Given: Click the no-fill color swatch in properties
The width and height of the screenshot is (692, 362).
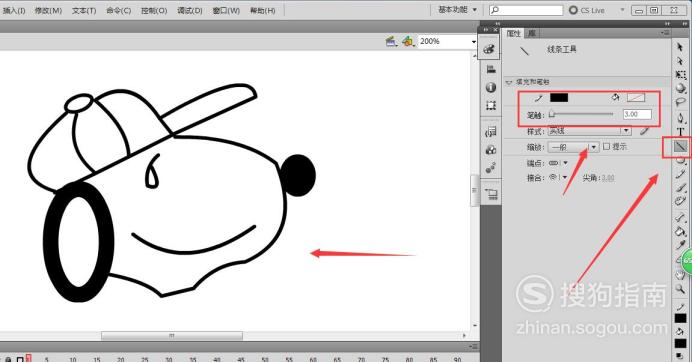Looking at the screenshot, I should tap(636, 98).
